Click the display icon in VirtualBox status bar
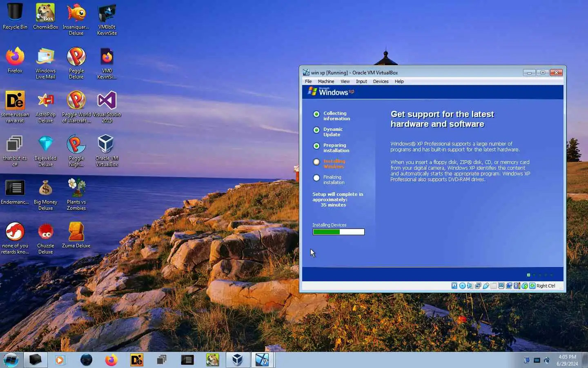This screenshot has height=368, width=588. pos(501,286)
